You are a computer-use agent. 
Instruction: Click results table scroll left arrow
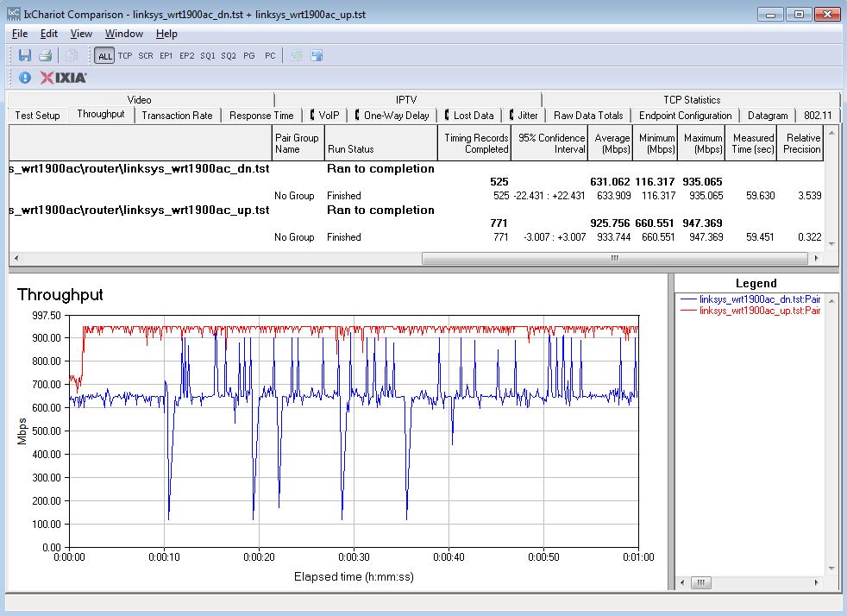[x=16, y=258]
